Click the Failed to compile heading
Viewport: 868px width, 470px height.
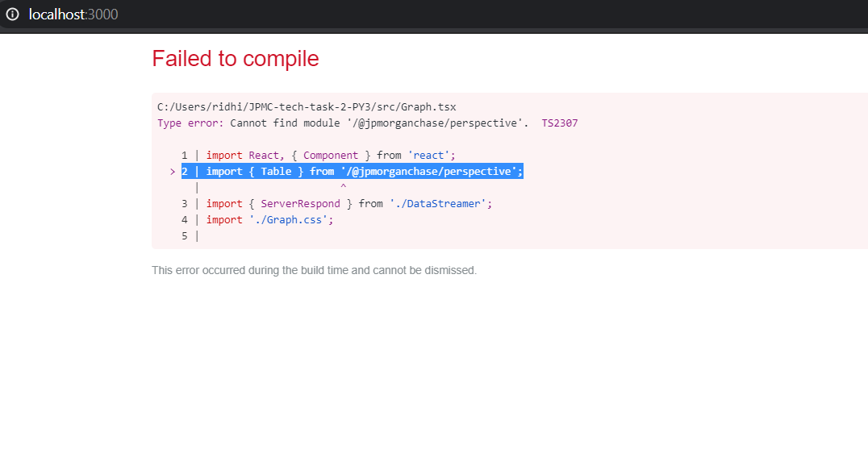point(235,58)
